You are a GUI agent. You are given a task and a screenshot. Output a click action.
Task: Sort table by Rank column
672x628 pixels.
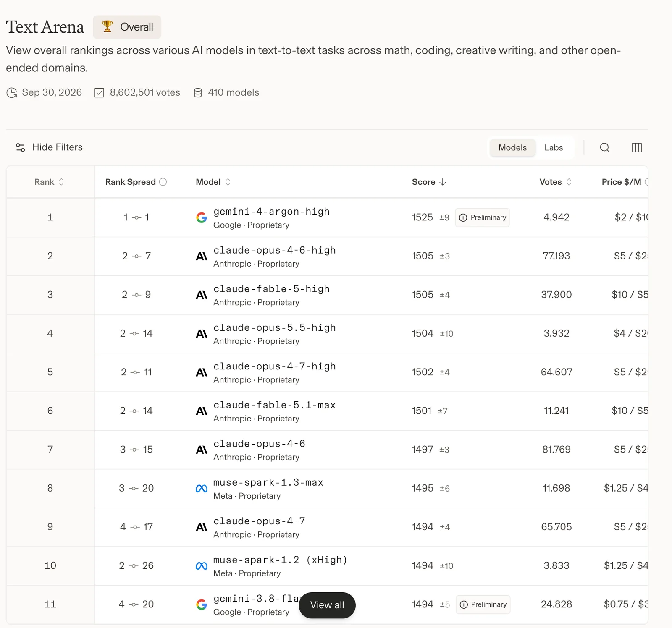49,182
